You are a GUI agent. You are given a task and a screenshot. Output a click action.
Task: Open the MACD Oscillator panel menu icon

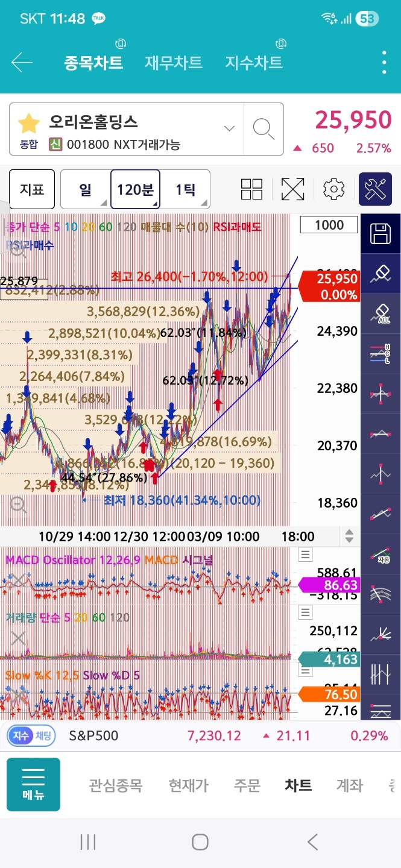click(x=306, y=555)
